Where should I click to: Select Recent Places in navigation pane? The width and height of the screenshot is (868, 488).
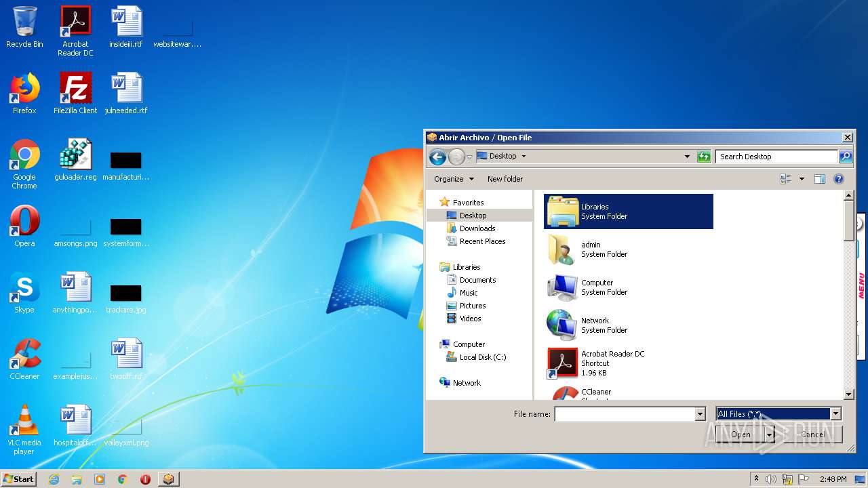tap(482, 241)
